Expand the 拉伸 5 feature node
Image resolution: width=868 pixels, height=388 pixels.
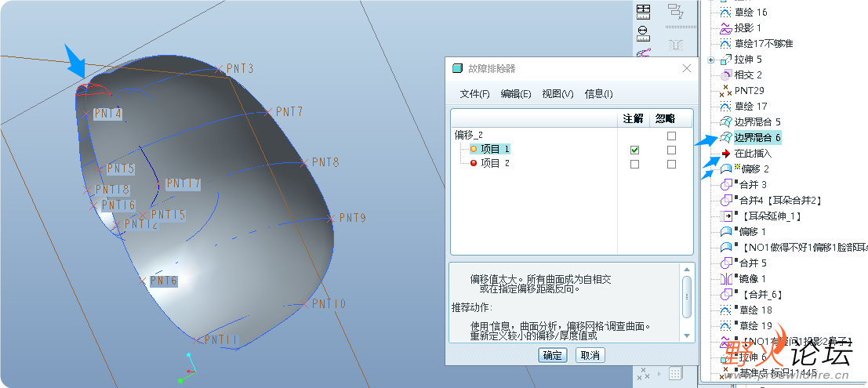point(711,60)
